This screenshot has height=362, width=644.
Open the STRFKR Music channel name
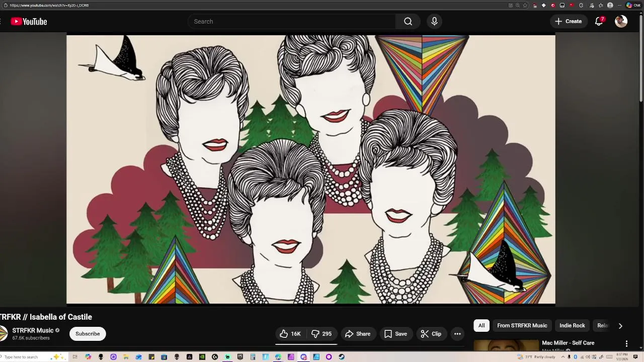(33, 330)
